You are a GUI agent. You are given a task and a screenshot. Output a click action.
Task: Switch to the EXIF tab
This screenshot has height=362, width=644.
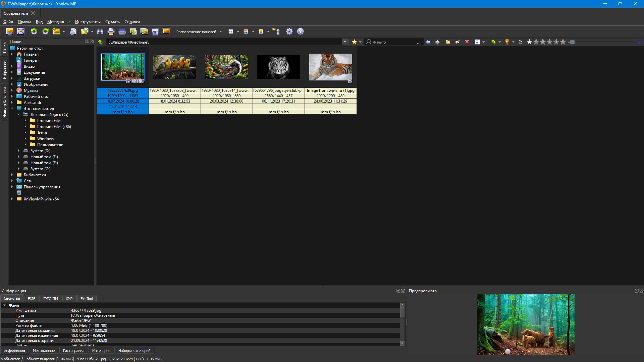pyautogui.click(x=32, y=299)
